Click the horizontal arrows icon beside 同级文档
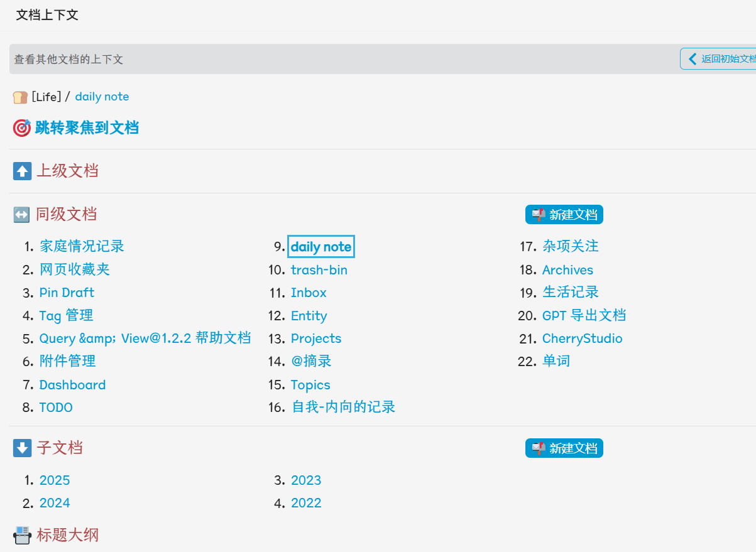 point(21,214)
